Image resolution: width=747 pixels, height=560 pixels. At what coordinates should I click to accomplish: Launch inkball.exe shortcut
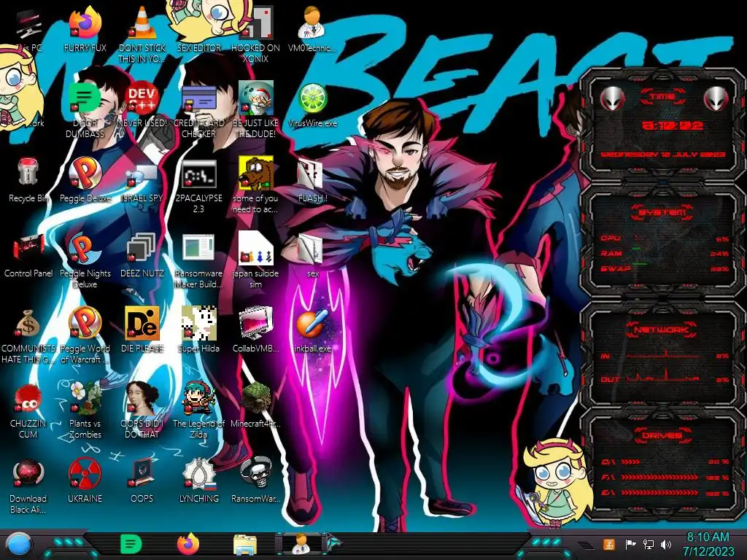pos(312,330)
